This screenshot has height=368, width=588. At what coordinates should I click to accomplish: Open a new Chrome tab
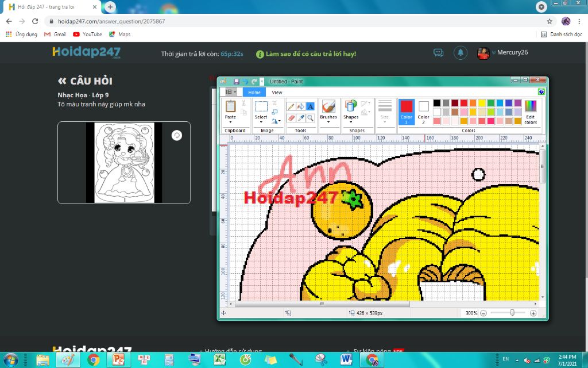(110, 7)
